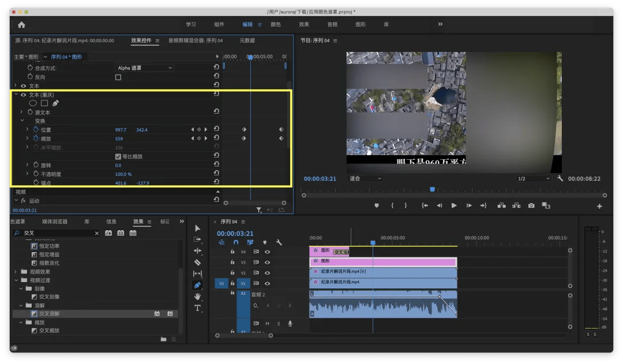Switch to the 效果 workspace tab
The image size is (623, 364).
pos(304,24)
